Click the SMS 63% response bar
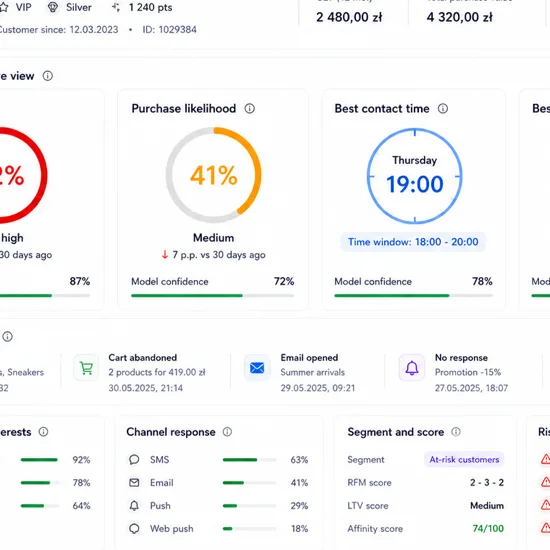Image resolution: width=550 pixels, height=550 pixels. [249, 460]
